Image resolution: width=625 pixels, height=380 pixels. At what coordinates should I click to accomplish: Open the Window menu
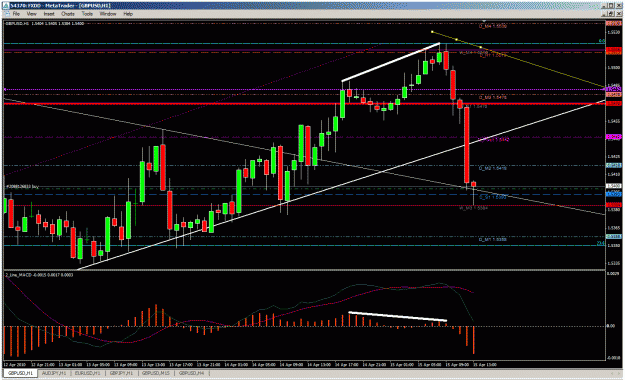[108, 14]
